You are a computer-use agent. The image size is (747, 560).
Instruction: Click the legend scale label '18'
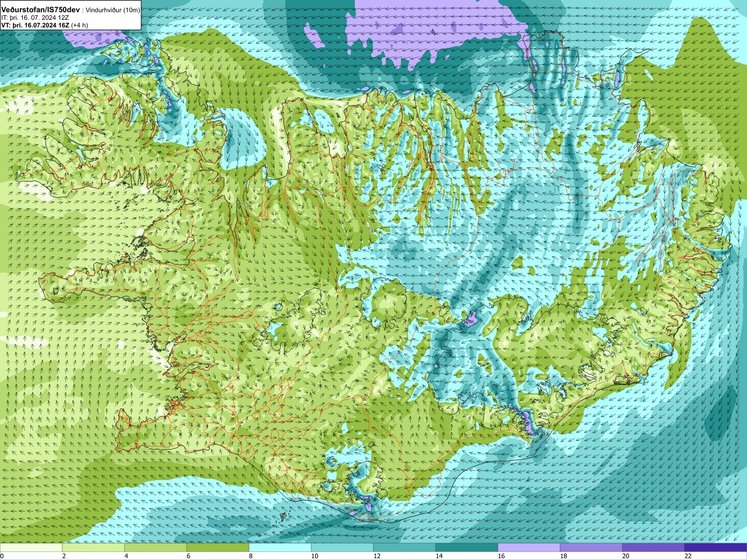[564, 556]
